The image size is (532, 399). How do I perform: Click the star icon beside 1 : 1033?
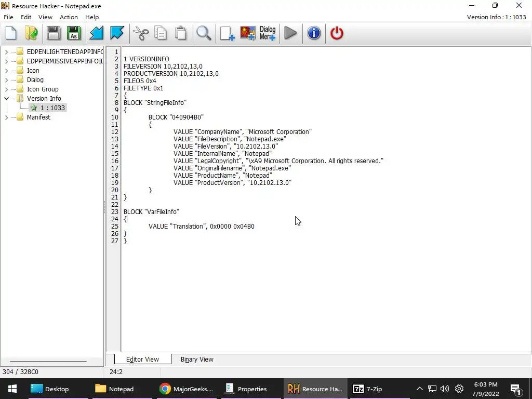[x=34, y=108]
